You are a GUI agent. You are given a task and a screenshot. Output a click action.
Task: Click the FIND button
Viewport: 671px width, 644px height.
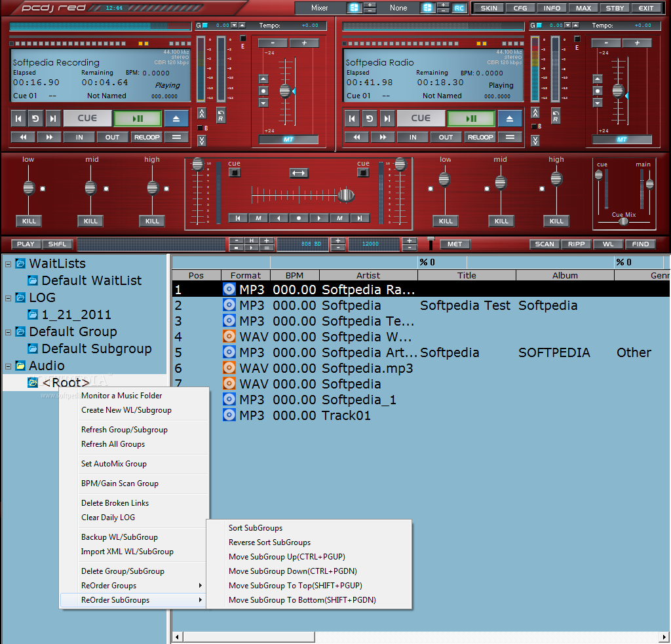tap(640, 244)
